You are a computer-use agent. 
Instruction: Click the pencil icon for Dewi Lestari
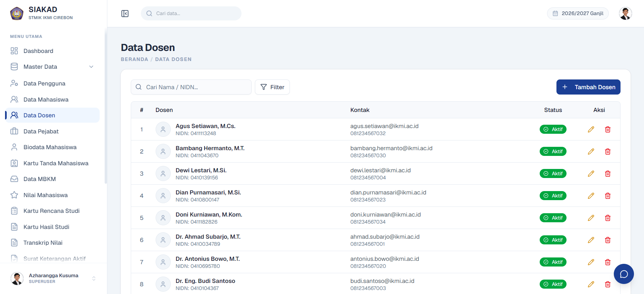click(x=591, y=174)
